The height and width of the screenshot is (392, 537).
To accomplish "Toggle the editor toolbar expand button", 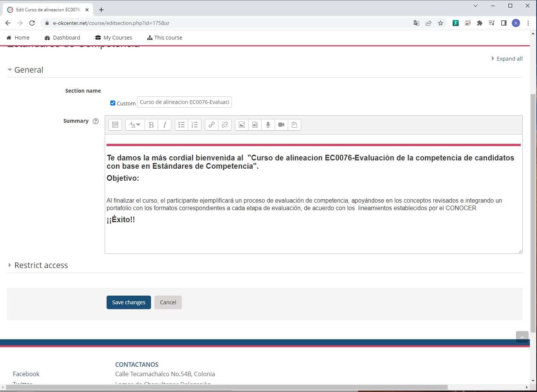I will (x=115, y=125).
